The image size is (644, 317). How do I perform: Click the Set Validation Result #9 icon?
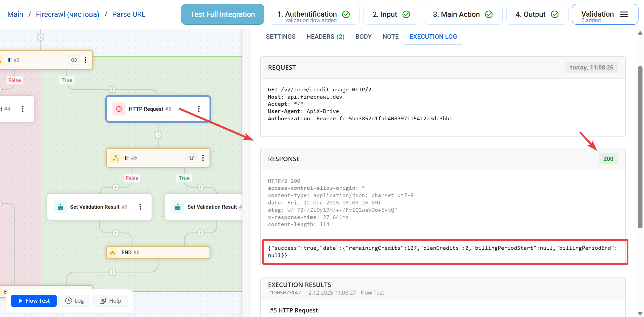tap(60, 207)
